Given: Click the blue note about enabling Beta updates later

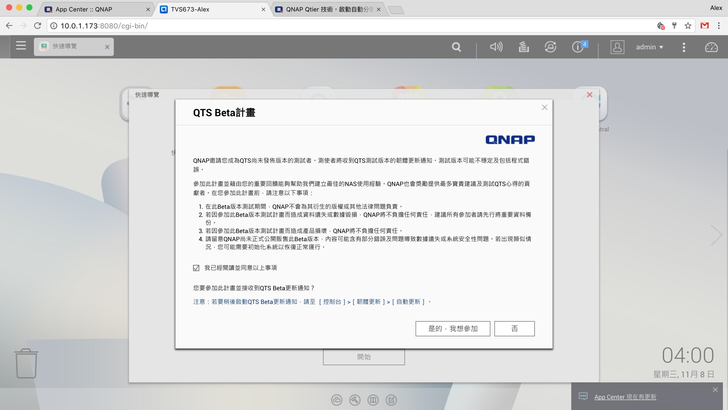Looking at the screenshot, I should click(312, 302).
